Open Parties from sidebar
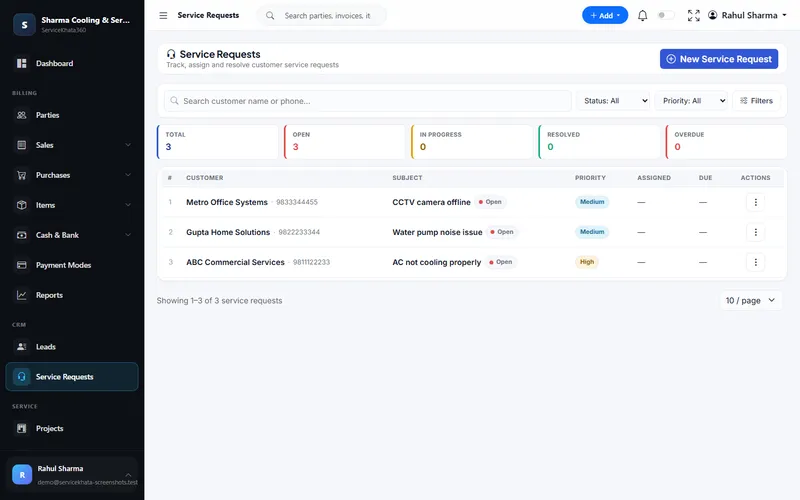800x500 pixels. pos(72,115)
